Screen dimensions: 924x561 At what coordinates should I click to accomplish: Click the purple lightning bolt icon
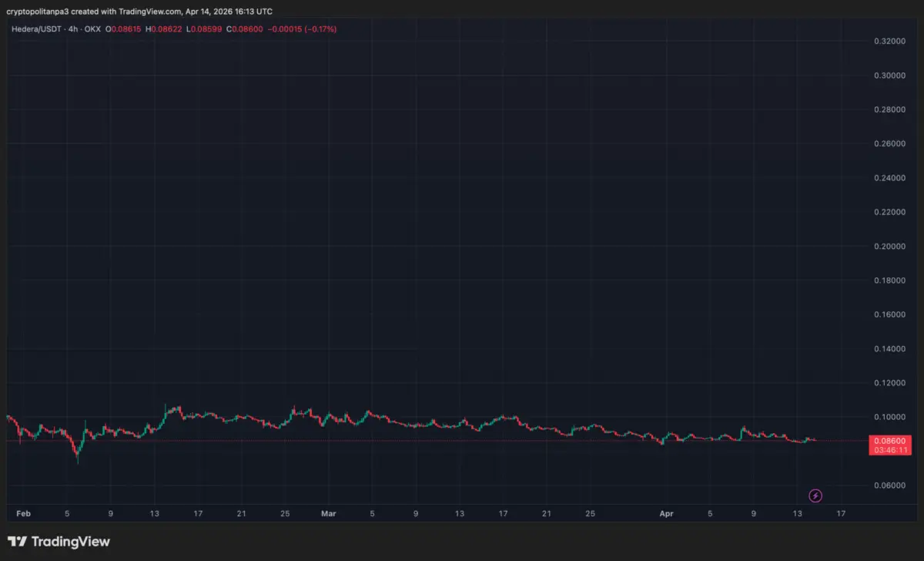click(x=816, y=495)
